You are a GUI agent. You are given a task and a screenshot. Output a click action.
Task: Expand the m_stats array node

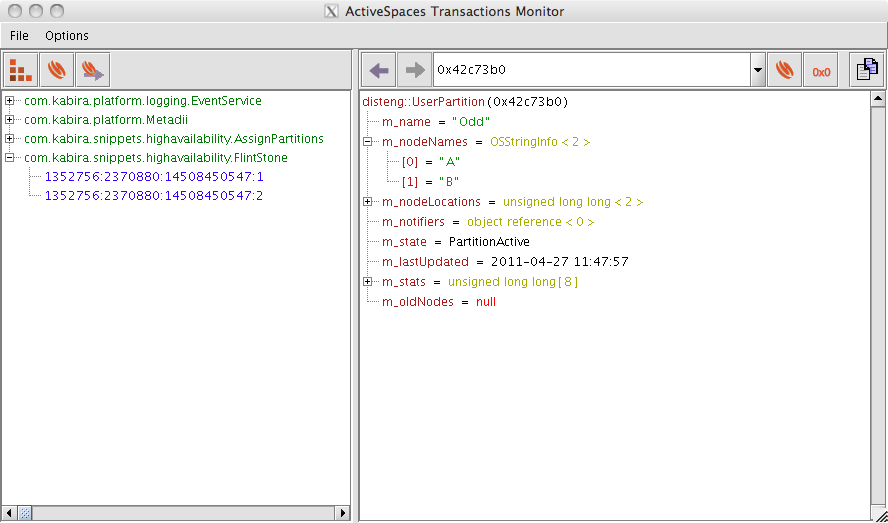[x=368, y=282]
